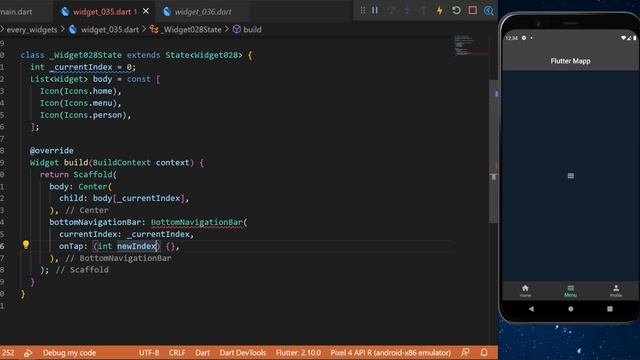Click the feedback icon in status bar

point(465,353)
